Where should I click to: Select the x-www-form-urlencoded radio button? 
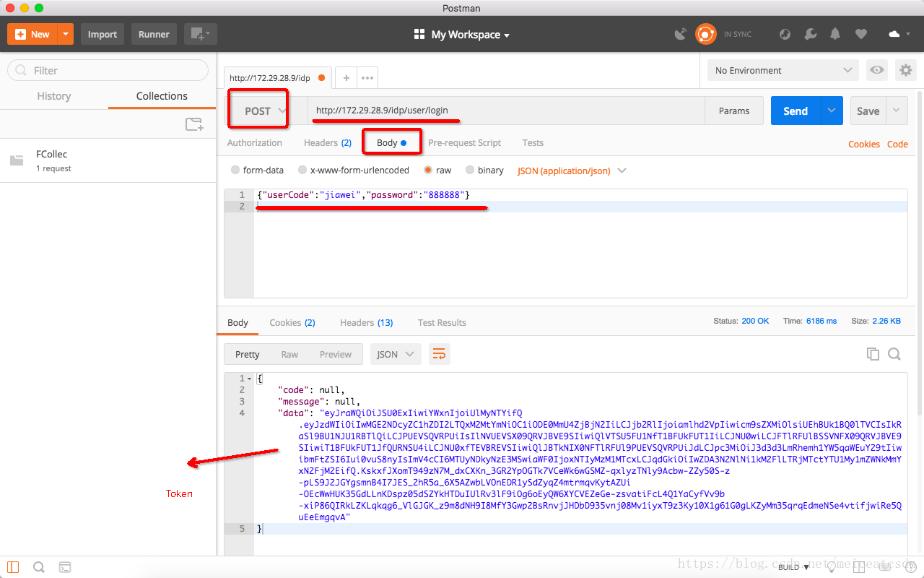(x=302, y=171)
